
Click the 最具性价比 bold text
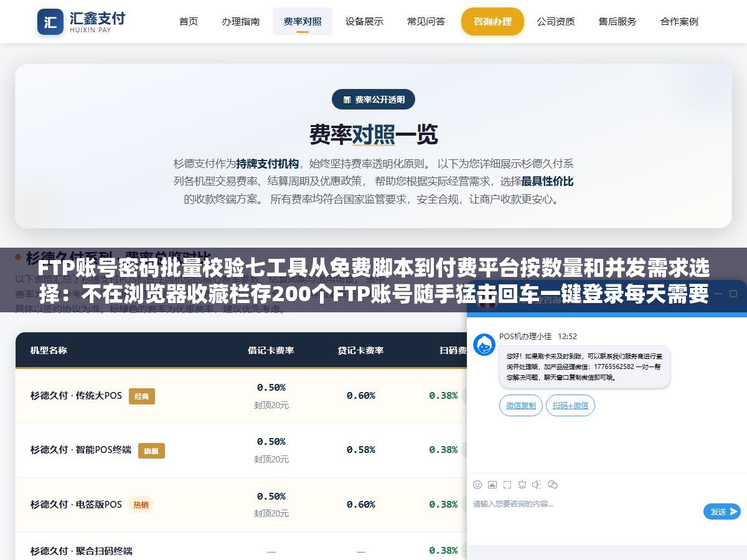[547, 182]
